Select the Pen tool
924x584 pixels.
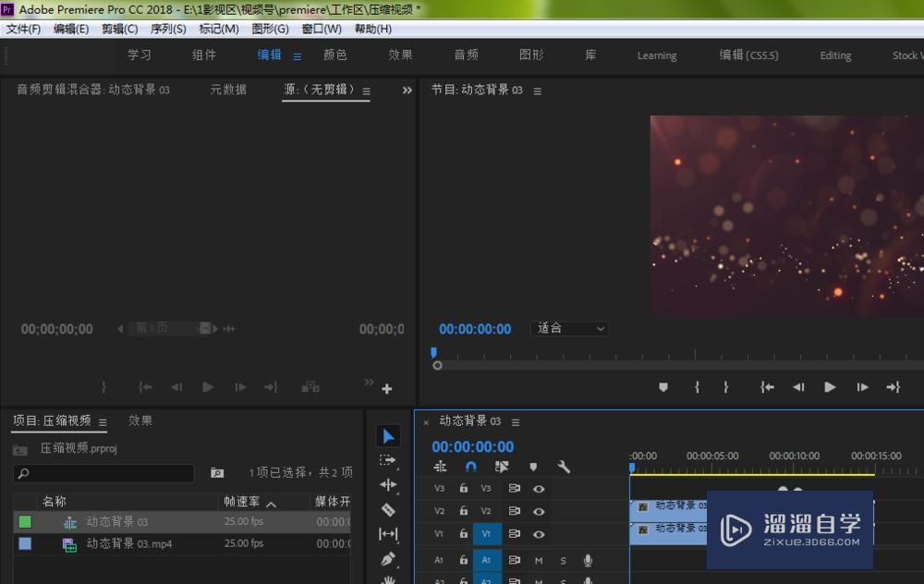(x=388, y=559)
